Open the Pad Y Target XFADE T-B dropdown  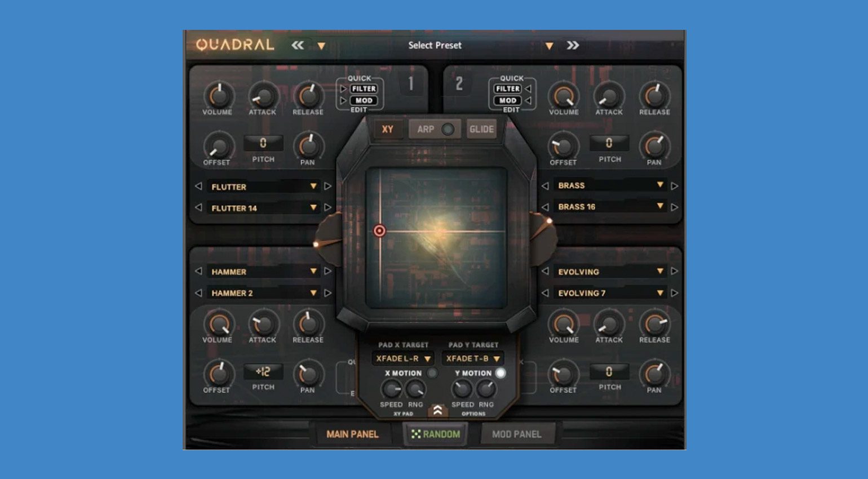pos(473,358)
